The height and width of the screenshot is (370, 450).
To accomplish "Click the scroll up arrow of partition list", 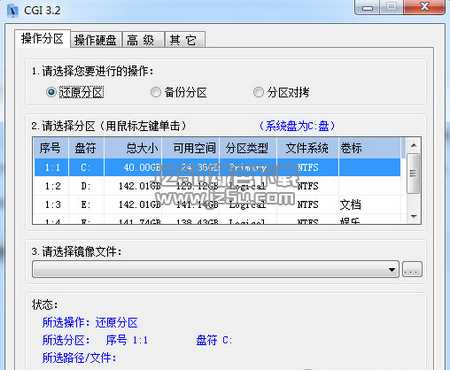I will (413, 145).
